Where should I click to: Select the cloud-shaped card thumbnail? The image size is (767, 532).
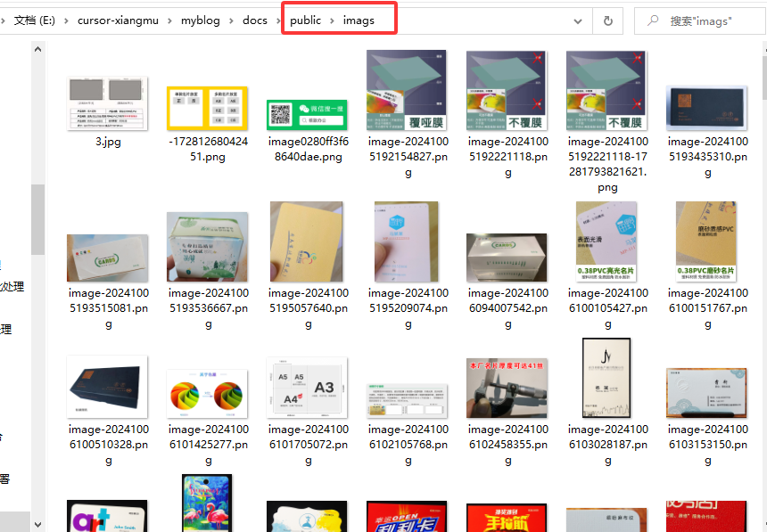point(307,516)
